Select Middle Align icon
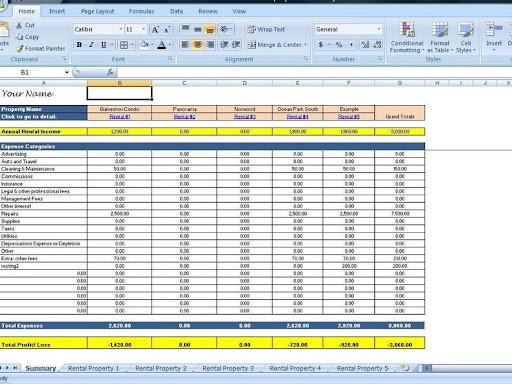This screenshot has width=512, height=384. [198, 29]
